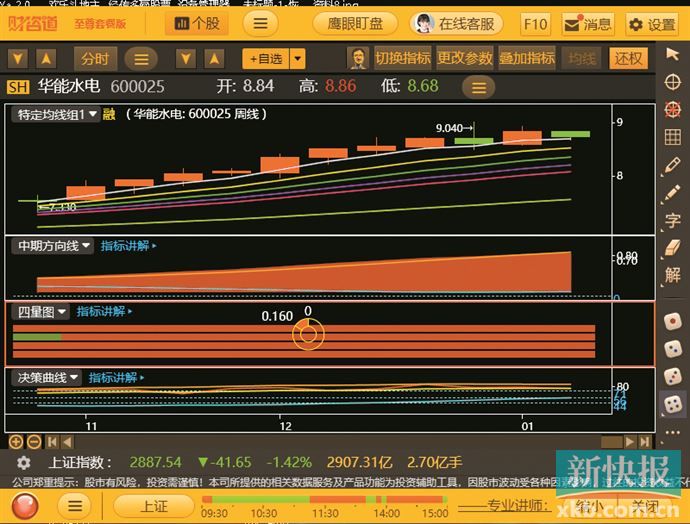Open the 个股 stock view

(197, 23)
